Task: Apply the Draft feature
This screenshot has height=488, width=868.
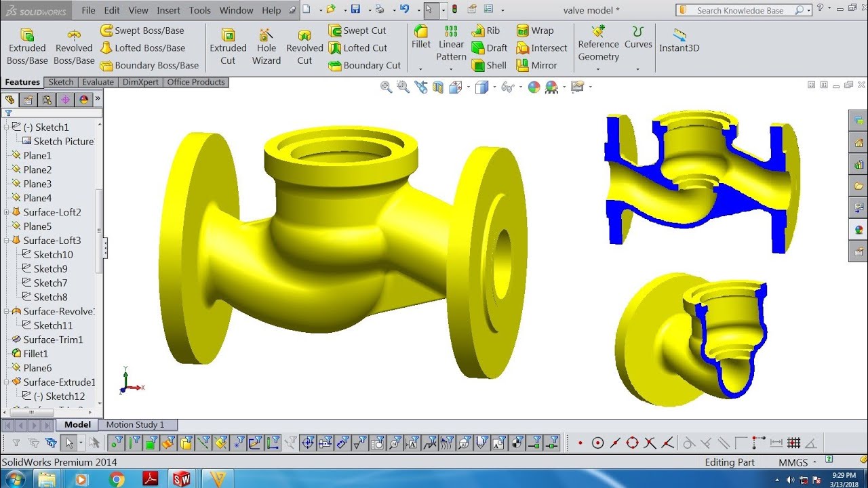Action: 489,48
